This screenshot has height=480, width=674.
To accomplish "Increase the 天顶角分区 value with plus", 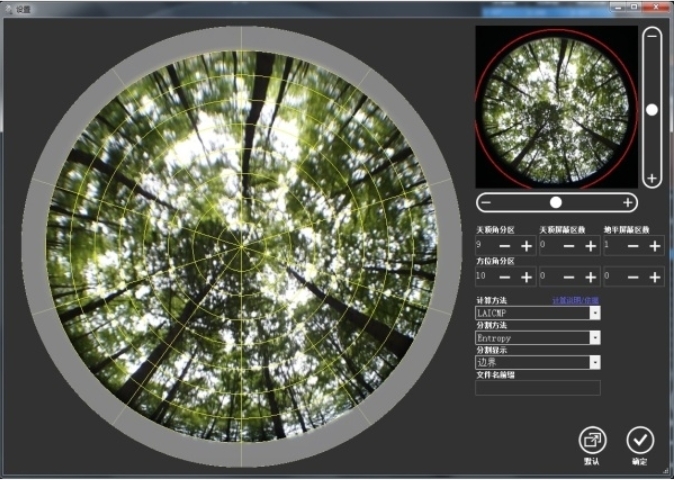I will (526, 246).
